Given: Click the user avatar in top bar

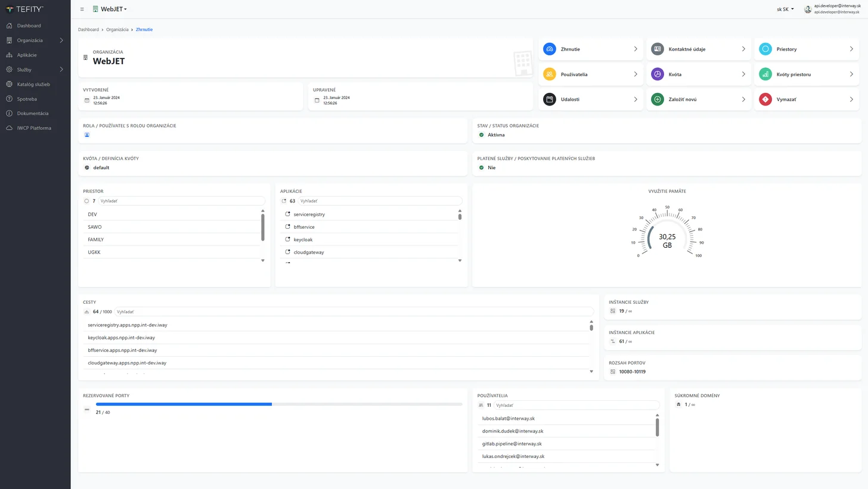Looking at the screenshot, I should click(808, 9).
